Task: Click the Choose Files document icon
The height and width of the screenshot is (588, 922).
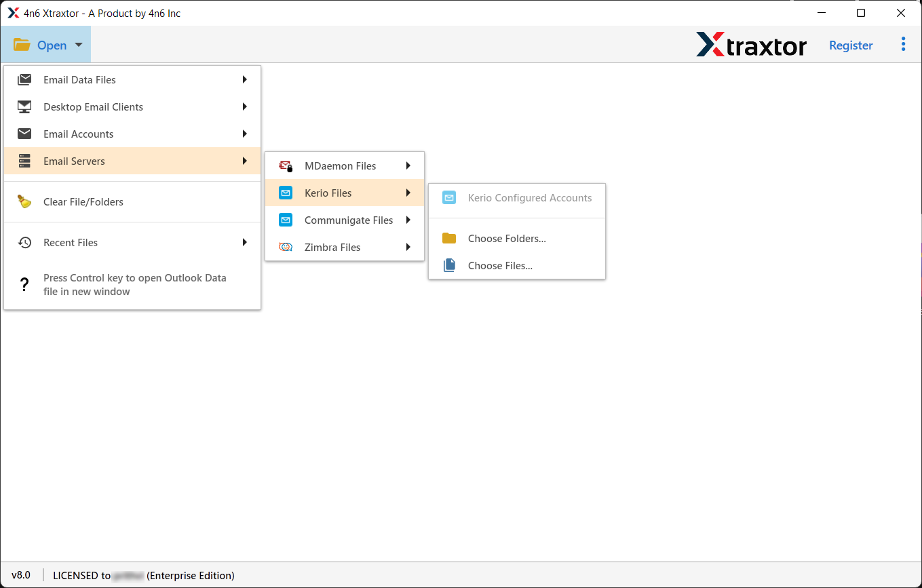Action: 448,265
